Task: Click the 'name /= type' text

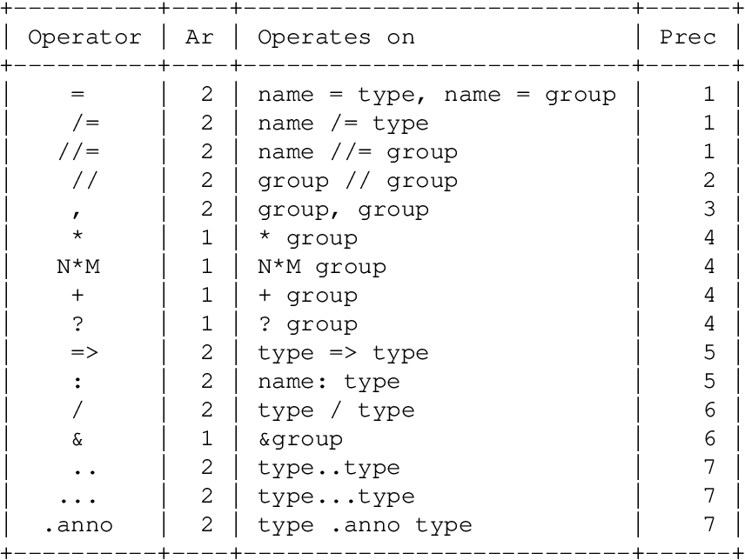Action: tap(343, 123)
